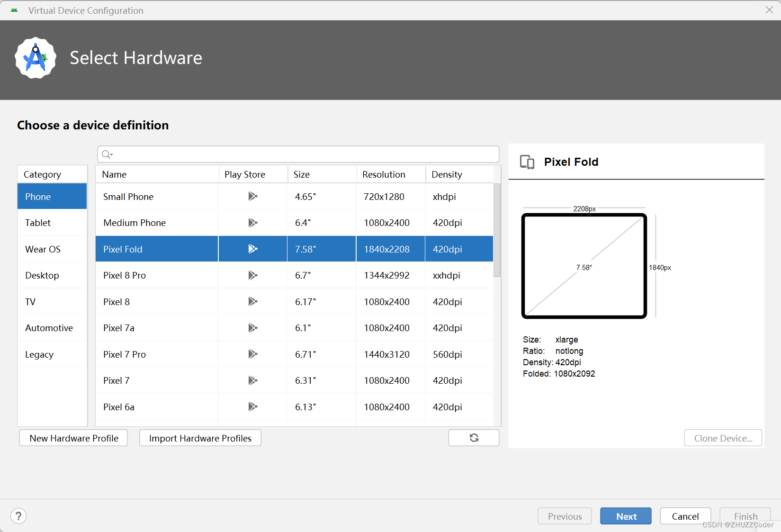Sort devices by Size column header

pyautogui.click(x=322, y=174)
